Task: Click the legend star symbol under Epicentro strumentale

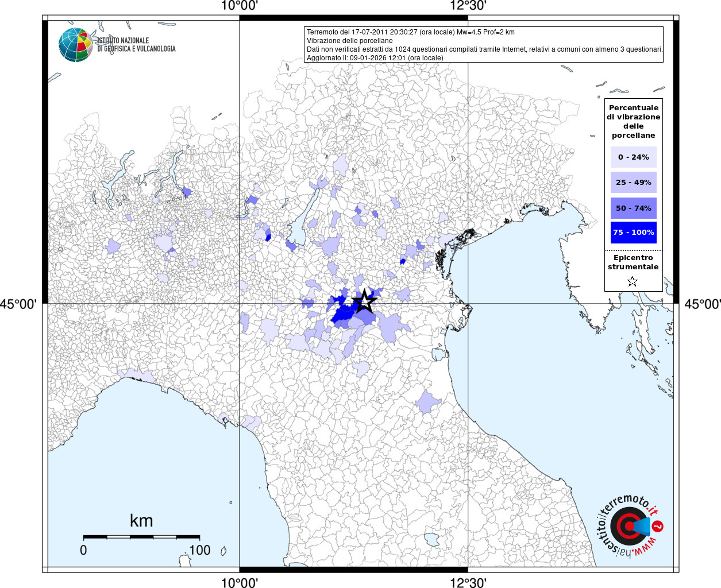Action: point(633,281)
